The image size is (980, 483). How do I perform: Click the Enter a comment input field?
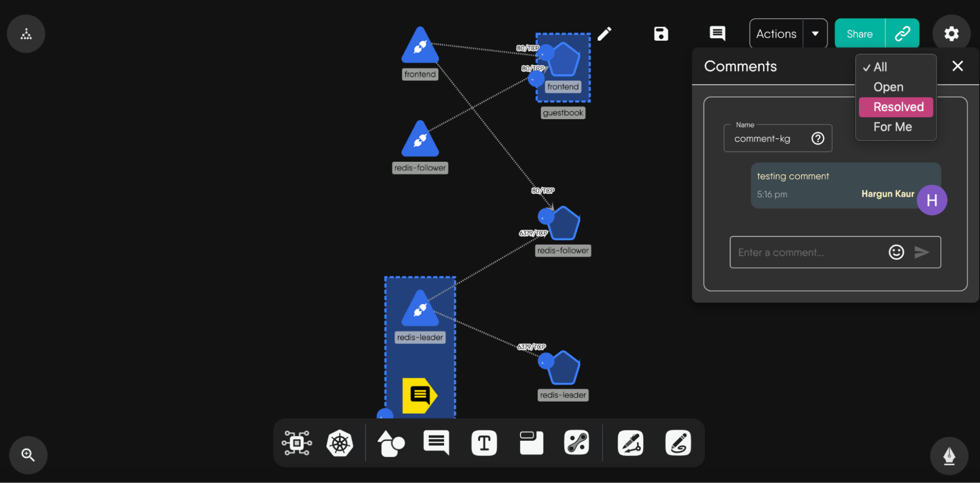[x=806, y=253]
